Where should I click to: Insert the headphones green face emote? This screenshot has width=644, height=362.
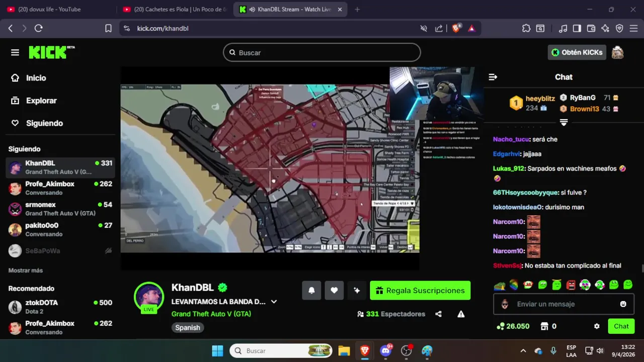[x=599, y=285]
